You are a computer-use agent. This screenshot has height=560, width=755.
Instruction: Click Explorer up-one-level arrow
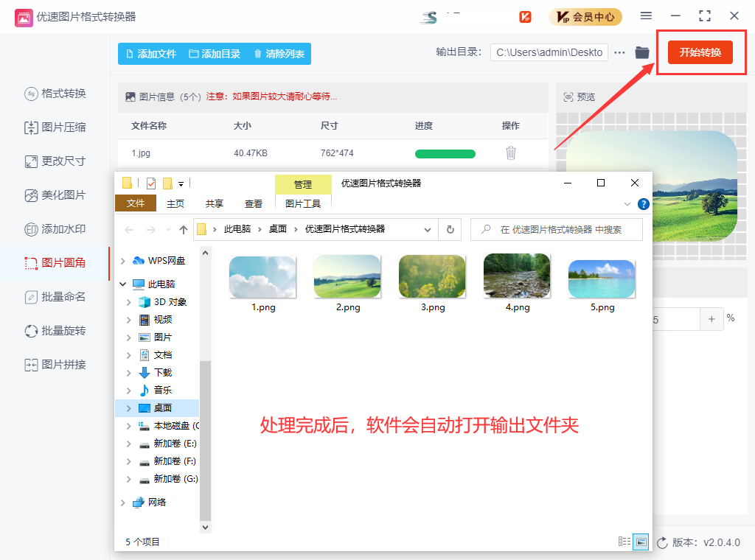coord(183,230)
